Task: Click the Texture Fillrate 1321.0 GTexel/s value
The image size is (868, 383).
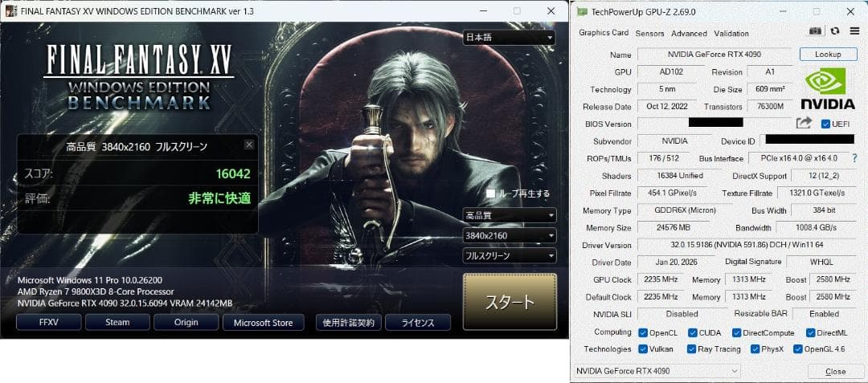Action: point(816,193)
